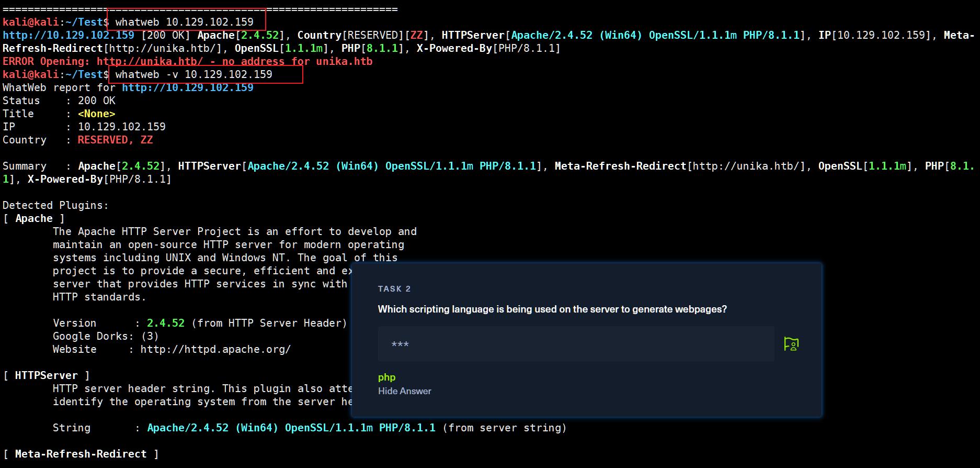Click 'Country[RESERVED][ZZ]' in the first output
This screenshot has height=468, width=980.
(363, 35)
